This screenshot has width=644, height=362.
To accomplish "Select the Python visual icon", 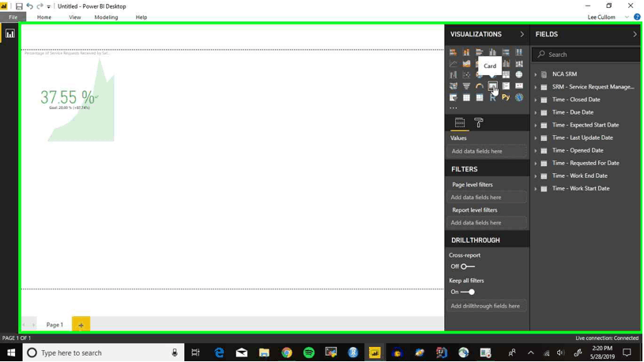I will click(506, 98).
